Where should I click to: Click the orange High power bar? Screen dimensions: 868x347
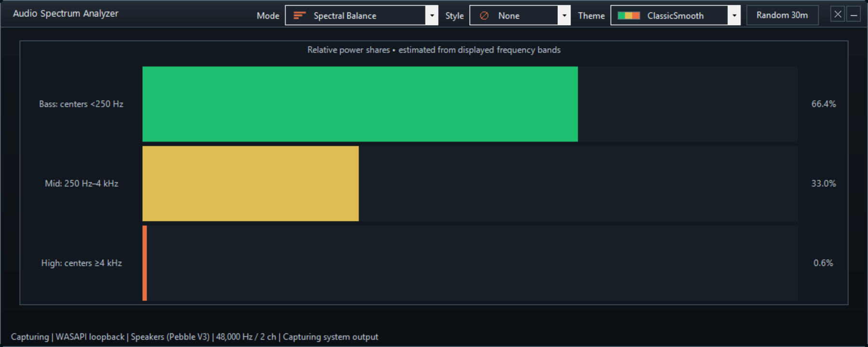tap(145, 263)
